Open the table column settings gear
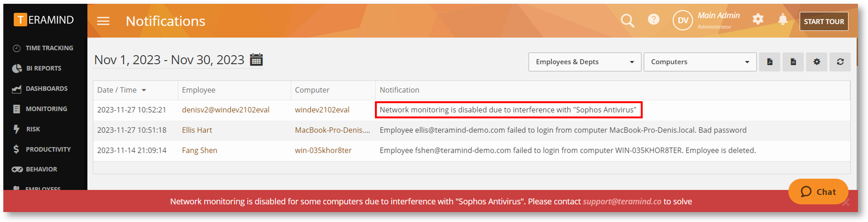Viewport: 868px width, 222px height. coord(817,62)
